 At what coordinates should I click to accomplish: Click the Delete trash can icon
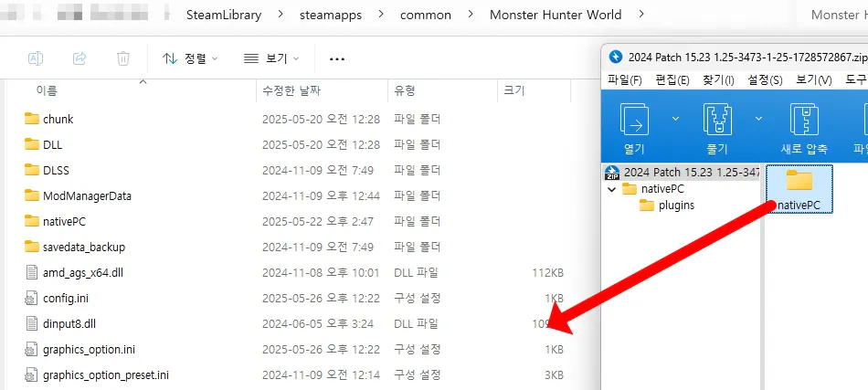coord(123,58)
